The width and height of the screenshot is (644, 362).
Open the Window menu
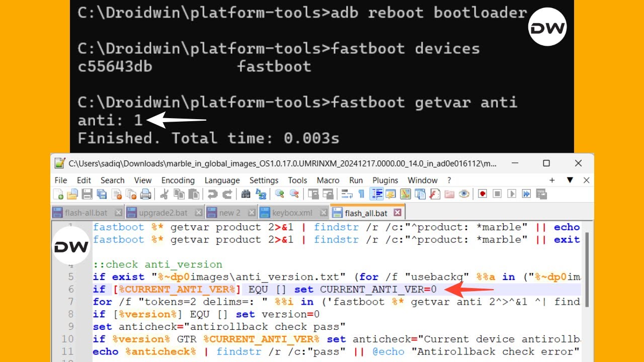click(x=423, y=180)
